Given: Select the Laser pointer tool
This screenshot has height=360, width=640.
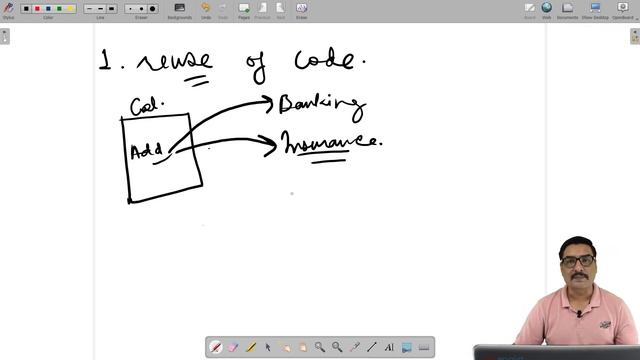Looking at the screenshot, I should point(354,347).
